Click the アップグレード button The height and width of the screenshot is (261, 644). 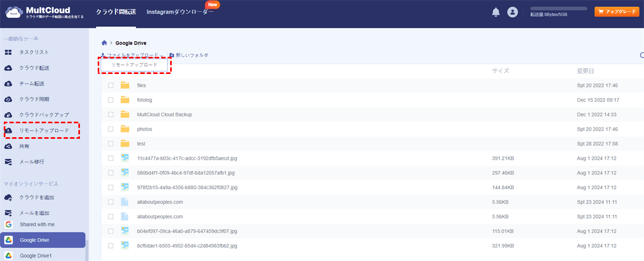tap(617, 12)
